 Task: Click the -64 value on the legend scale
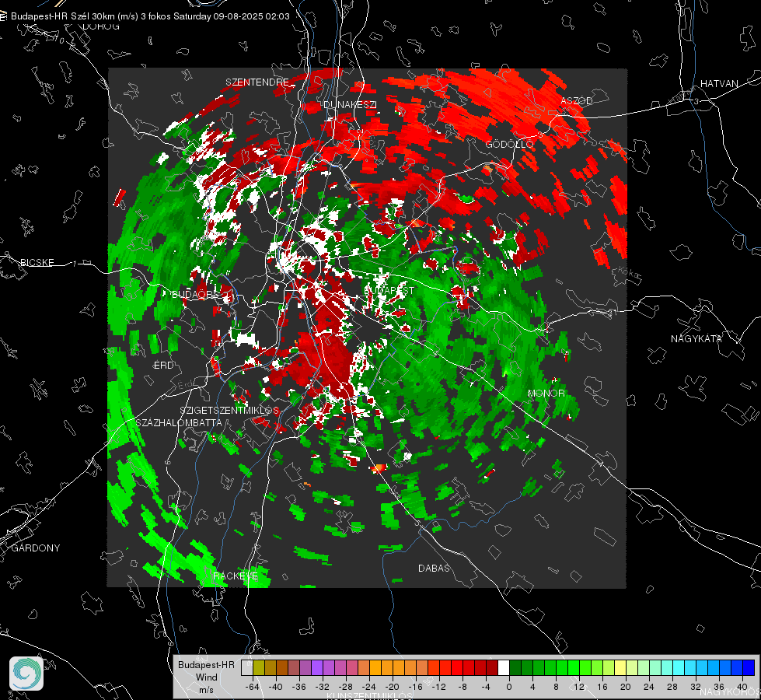(x=253, y=687)
